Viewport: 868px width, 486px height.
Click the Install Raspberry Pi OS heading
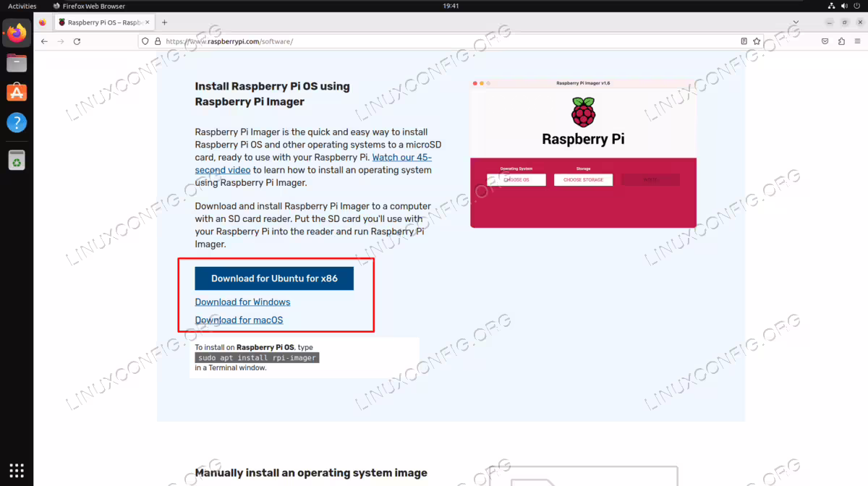click(x=272, y=94)
